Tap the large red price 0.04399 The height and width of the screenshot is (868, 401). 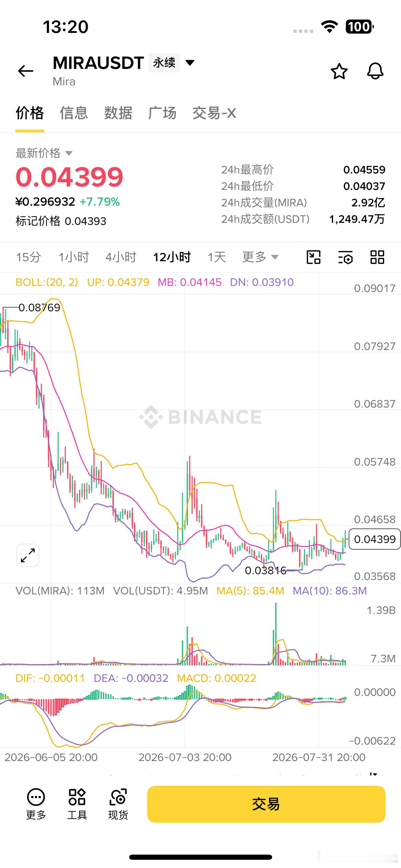[69, 177]
